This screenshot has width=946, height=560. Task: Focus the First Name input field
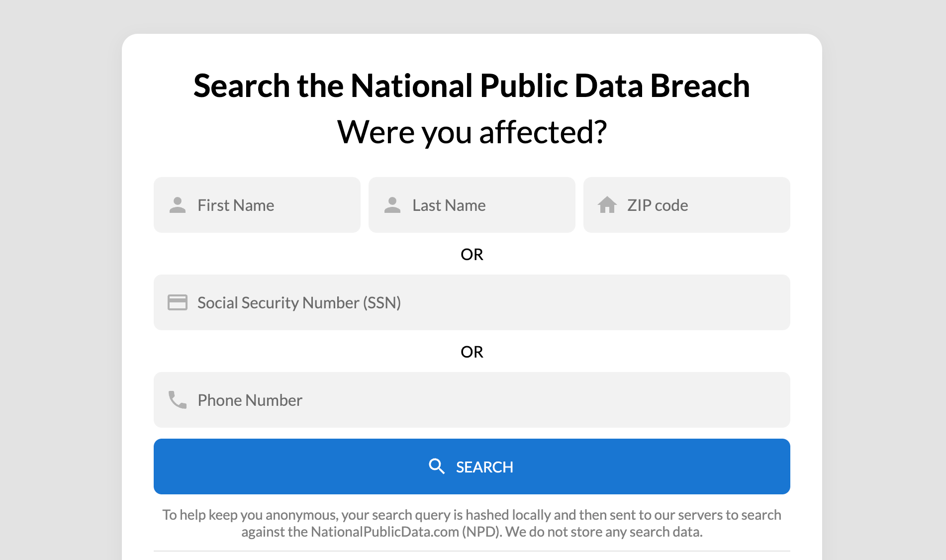click(257, 205)
